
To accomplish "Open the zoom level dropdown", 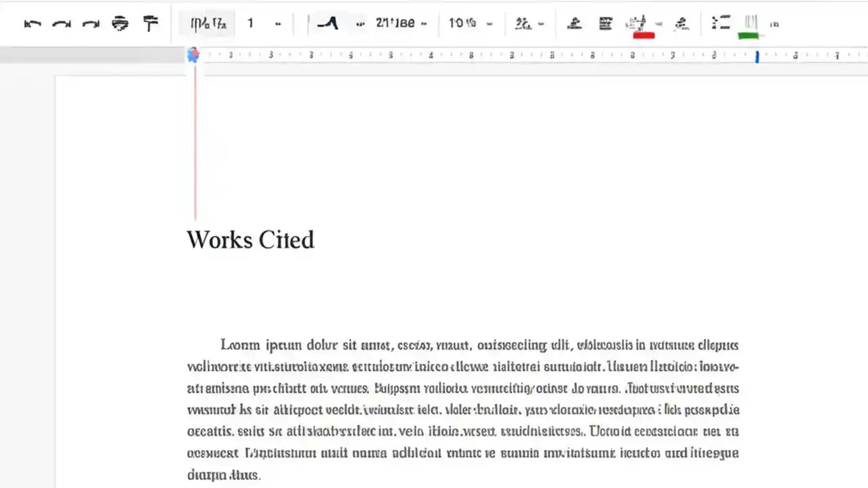I will pos(208,24).
